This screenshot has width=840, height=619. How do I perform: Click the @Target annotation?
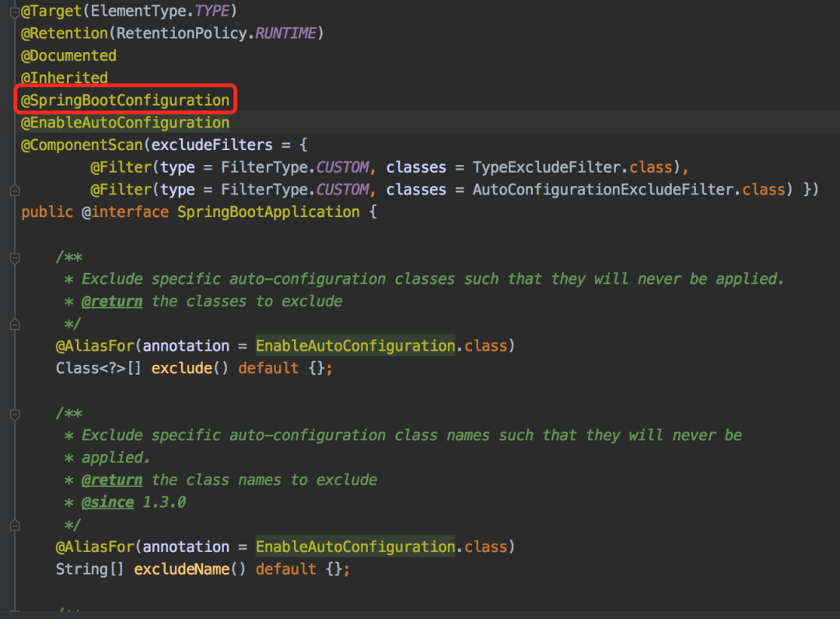(x=51, y=11)
